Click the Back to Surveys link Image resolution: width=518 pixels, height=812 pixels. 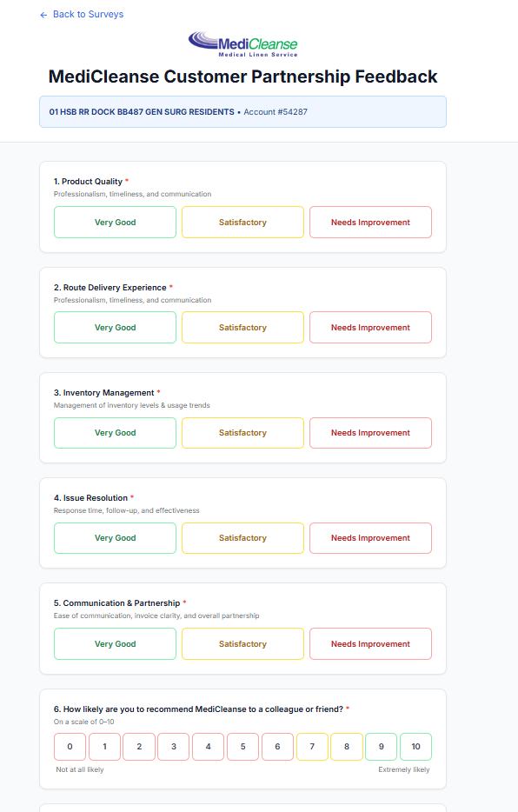82,15
